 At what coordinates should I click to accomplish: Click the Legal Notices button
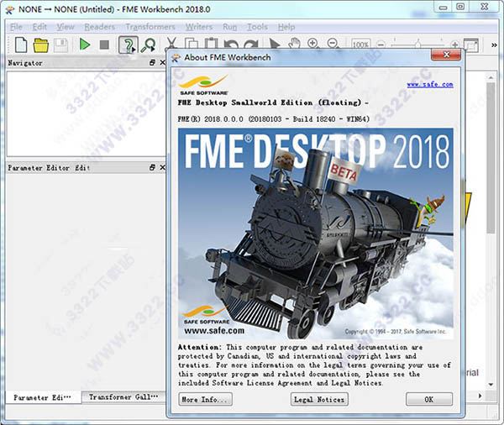click(319, 399)
